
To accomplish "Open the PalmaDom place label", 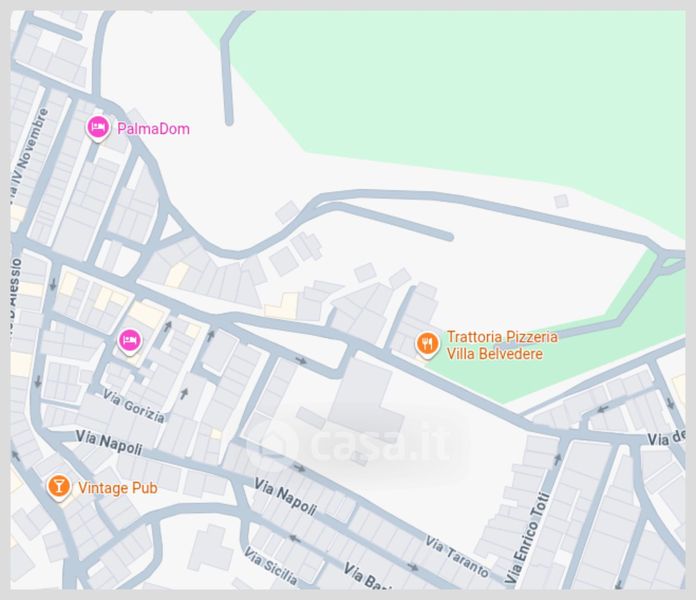I will [153, 129].
